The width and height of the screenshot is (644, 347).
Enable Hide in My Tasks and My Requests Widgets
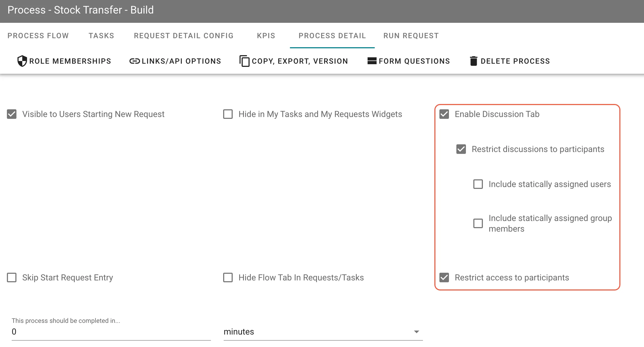point(228,114)
